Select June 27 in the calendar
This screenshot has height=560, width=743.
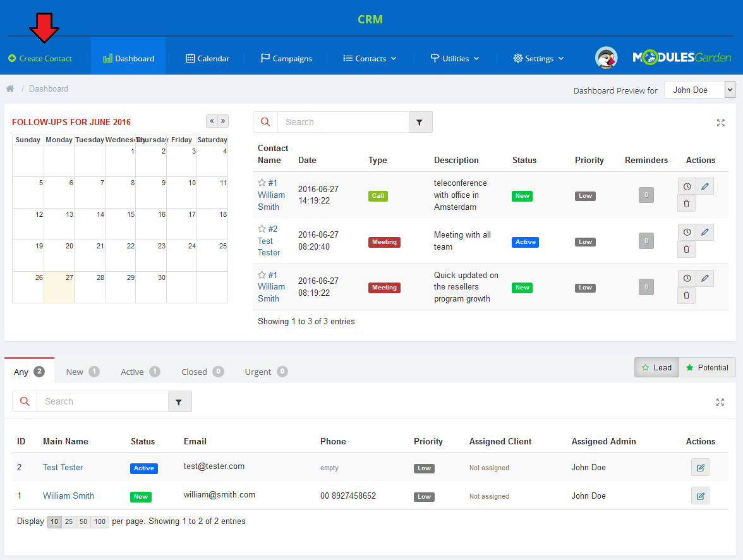coord(59,288)
